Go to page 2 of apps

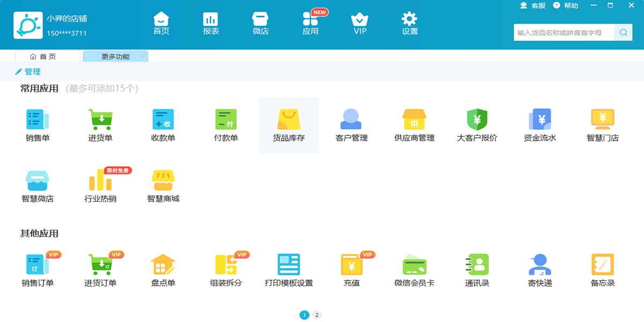[317, 315]
